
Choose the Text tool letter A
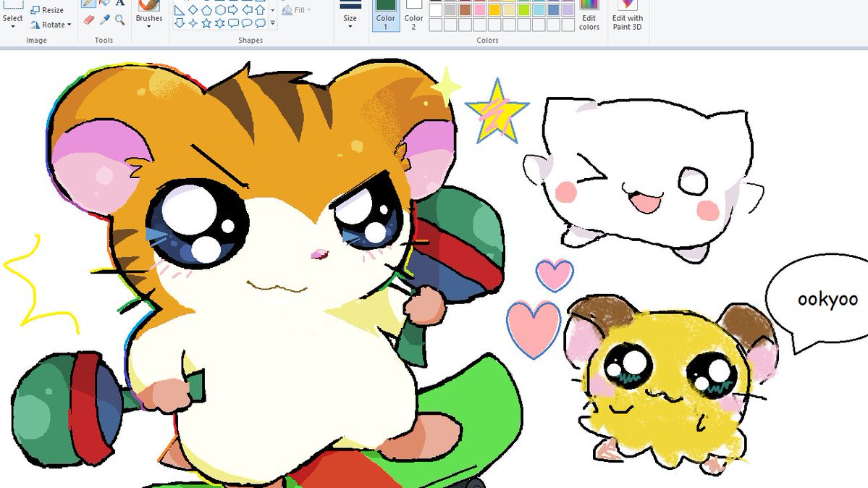(x=119, y=3)
